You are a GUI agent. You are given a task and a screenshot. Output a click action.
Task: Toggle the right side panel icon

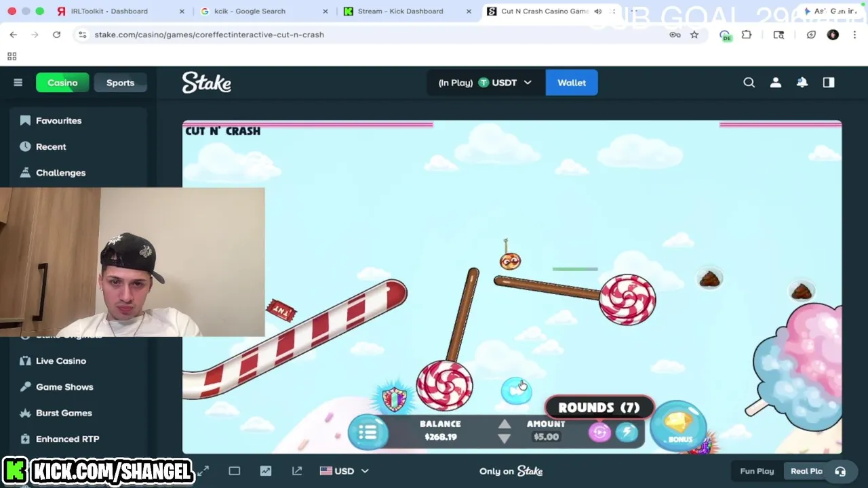[x=829, y=83]
